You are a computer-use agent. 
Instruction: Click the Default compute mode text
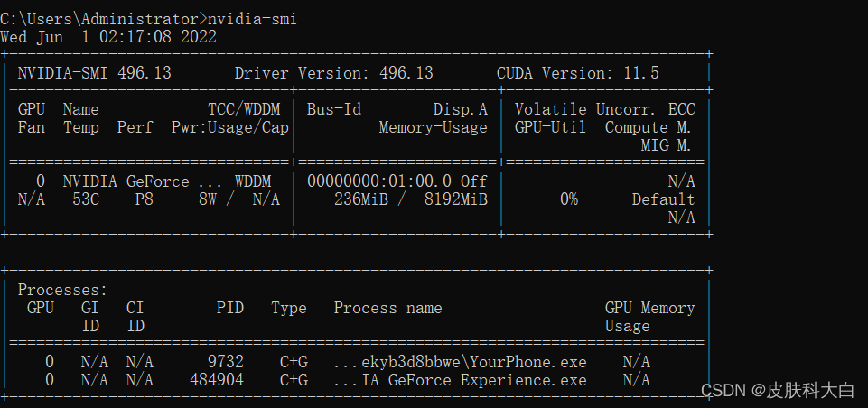[x=663, y=199]
